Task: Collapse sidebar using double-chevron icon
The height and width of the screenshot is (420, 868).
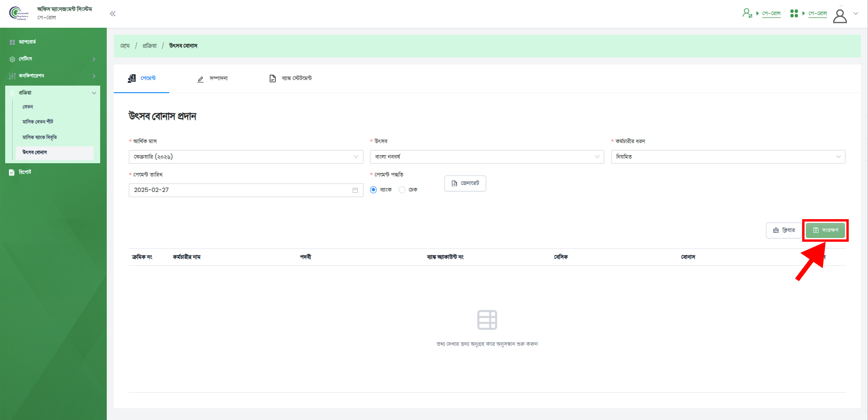Action: pyautogui.click(x=113, y=14)
